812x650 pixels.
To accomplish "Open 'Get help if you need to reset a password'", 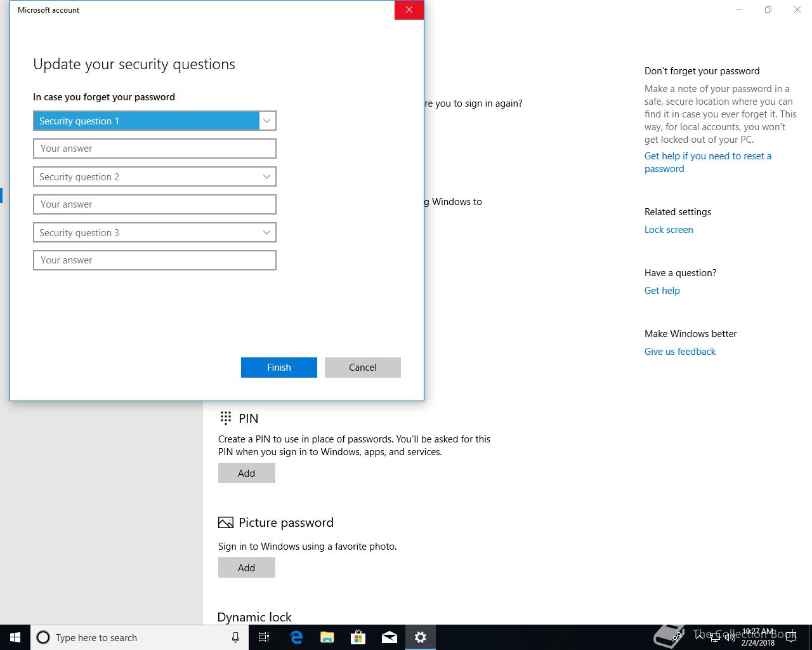I will point(708,162).
